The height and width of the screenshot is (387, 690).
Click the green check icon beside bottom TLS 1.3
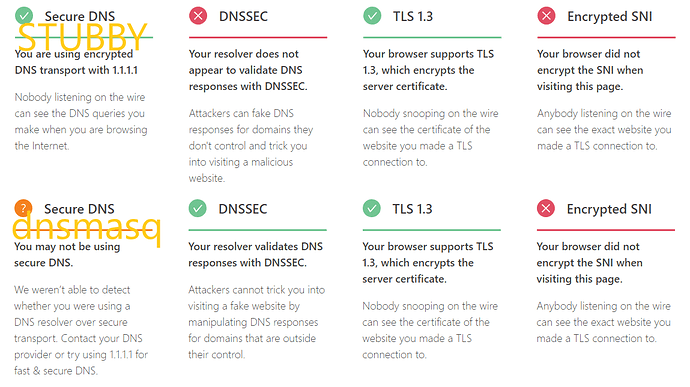pos(372,208)
